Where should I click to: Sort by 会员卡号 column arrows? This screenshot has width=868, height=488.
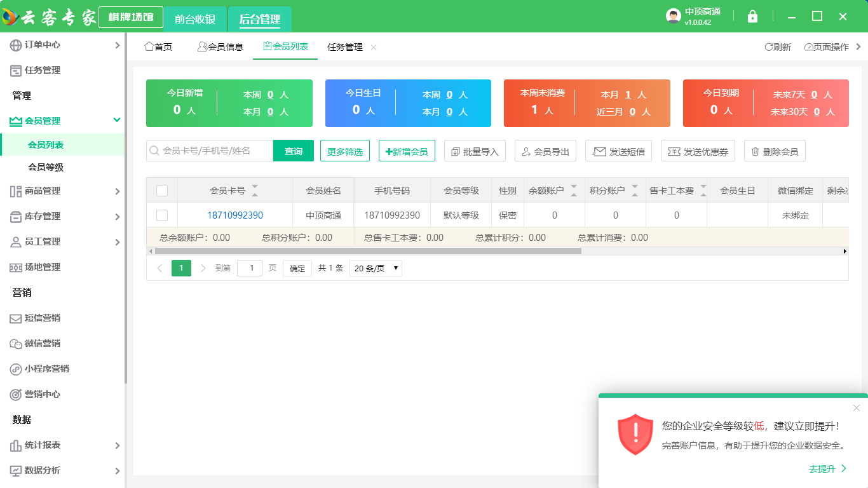coord(255,191)
